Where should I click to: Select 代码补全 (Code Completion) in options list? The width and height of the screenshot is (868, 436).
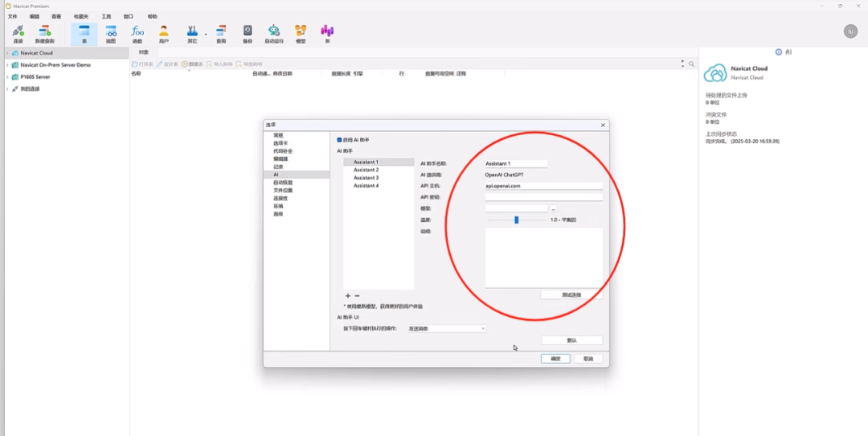282,150
